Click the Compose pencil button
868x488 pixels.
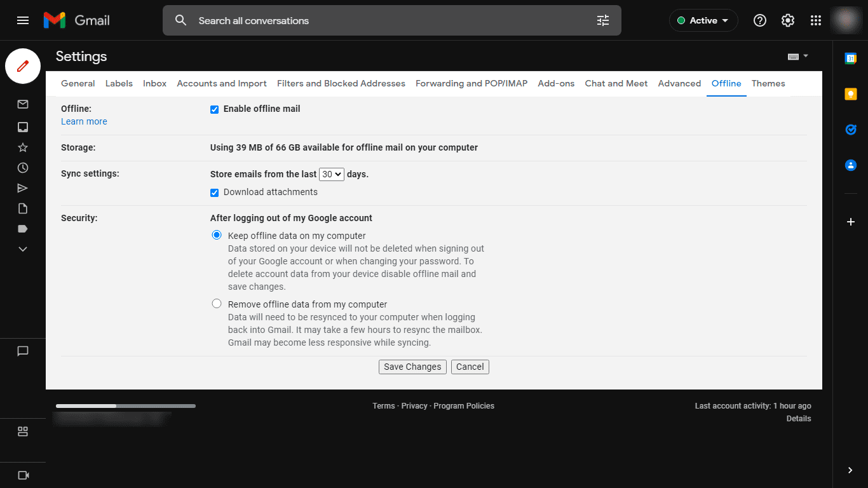[23, 66]
